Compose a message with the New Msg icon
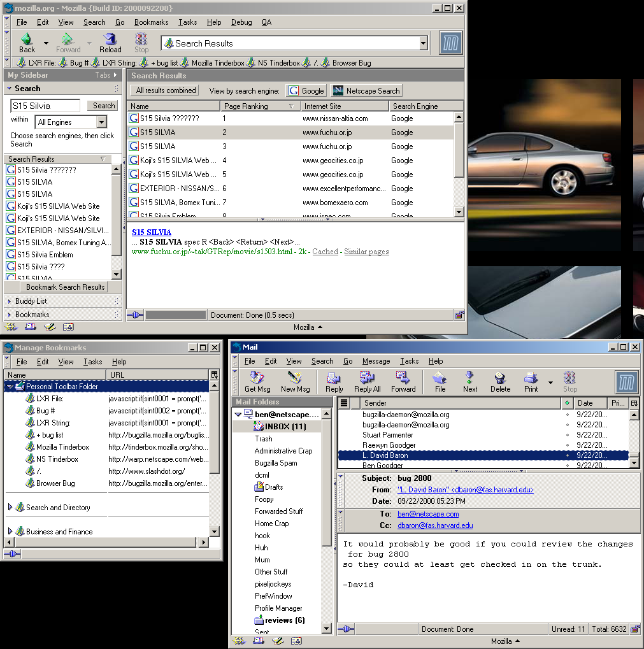Image resolution: width=644 pixels, height=649 pixels. pyautogui.click(x=295, y=378)
